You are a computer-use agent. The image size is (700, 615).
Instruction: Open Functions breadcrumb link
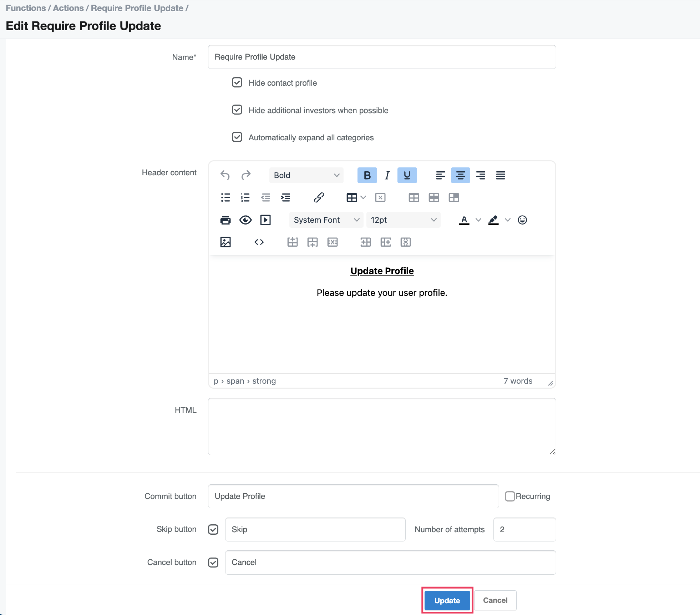(26, 8)
